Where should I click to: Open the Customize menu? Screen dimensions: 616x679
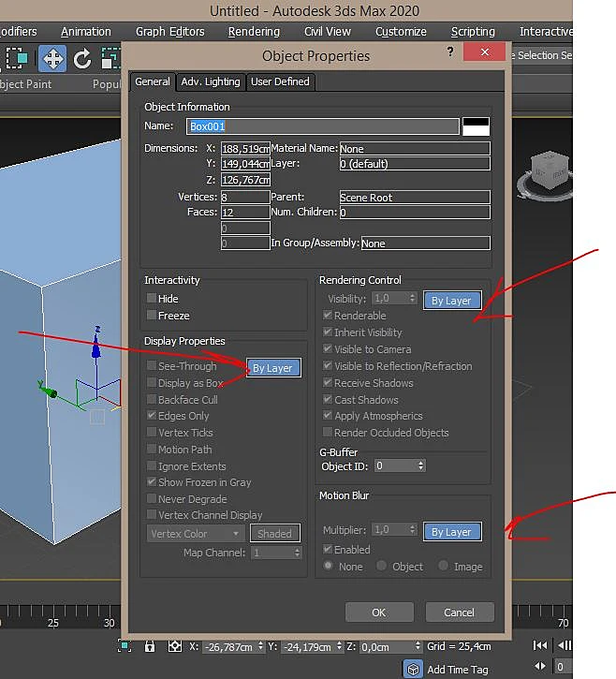[x=401, y=32]
